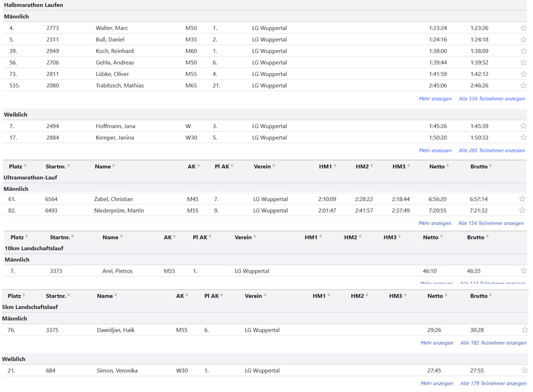The width and height of the screenshot is (533, 392).
Task: Open 'Alle 182 Teilnehmer anzeigen' link
Action: point(493,343)
